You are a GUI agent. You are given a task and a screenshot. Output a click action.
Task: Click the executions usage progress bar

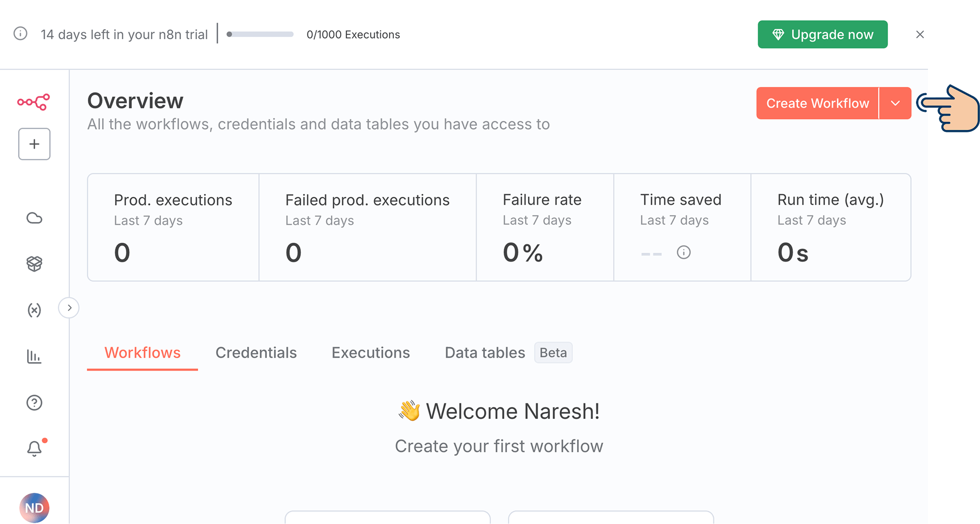tap(260, 34)
